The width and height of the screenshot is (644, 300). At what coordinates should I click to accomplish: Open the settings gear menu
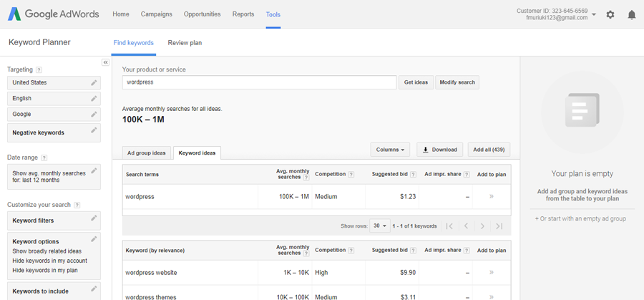[x=610, y=15]
